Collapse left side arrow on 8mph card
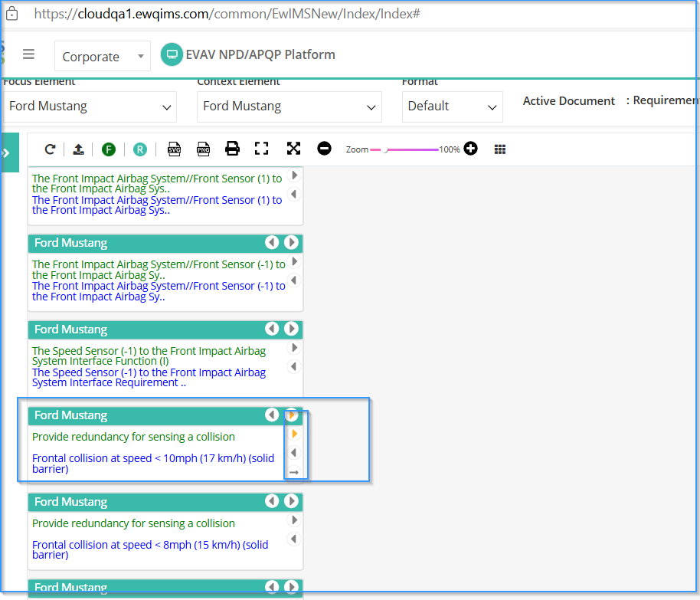The height and width of the screenshot is (600, 700). click(x=294, y=539)
